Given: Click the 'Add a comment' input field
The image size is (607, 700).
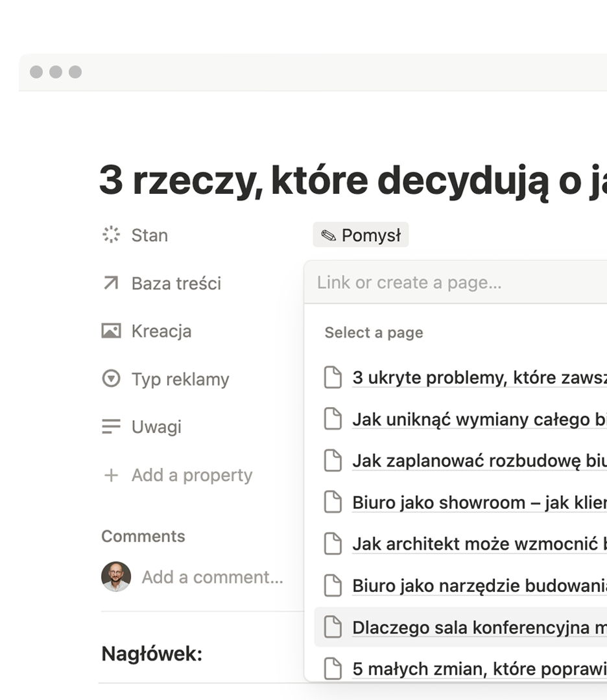Looking at the screenshot, I should point(212,577).
